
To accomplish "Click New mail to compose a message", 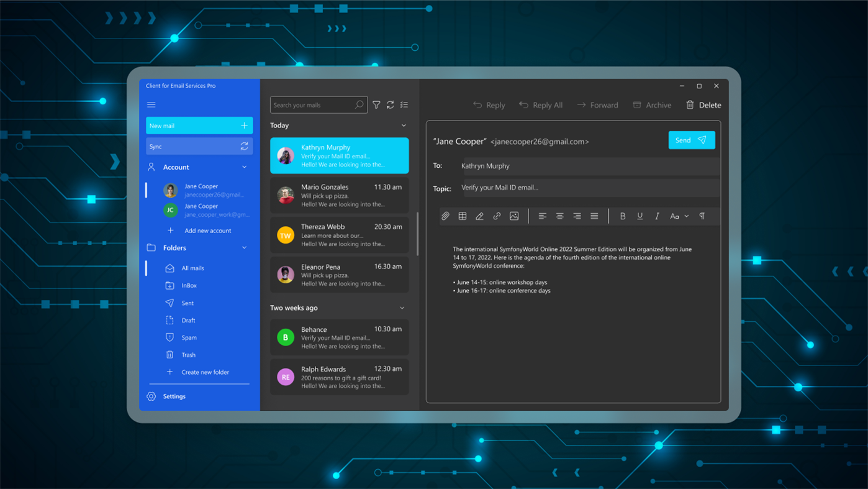I will [199, 125].
